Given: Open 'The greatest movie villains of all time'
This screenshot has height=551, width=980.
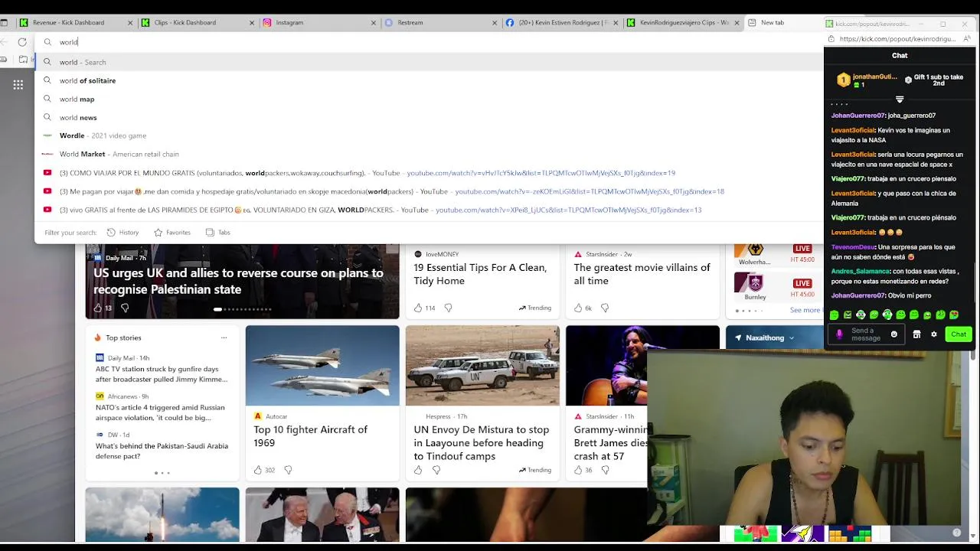Looking at the screenshot, I should [x=642, y=274].
